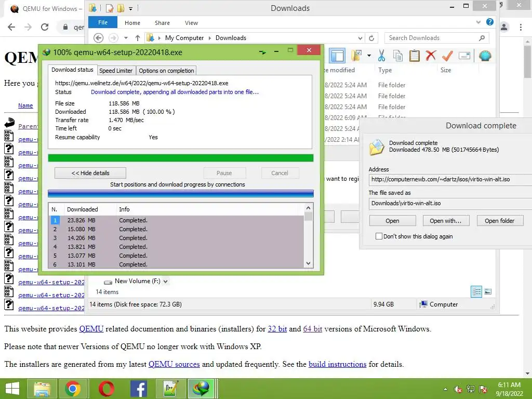
Task: Open Windows Start button
Action: click(12, 389)
